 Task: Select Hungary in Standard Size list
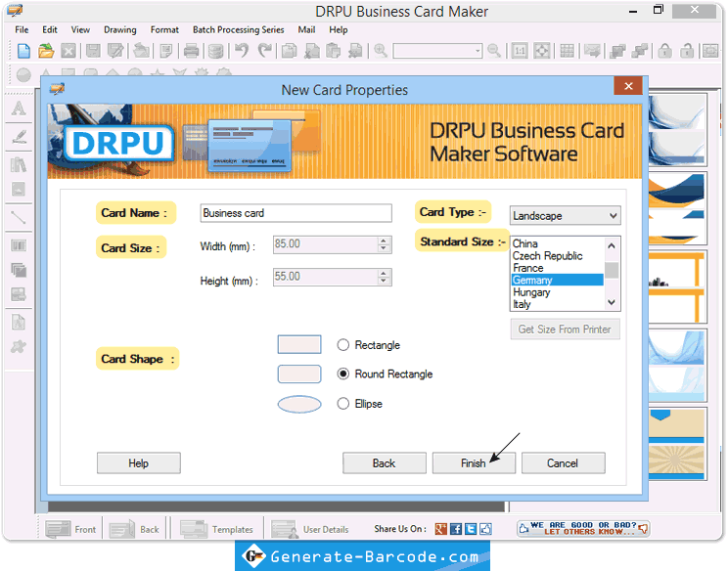tap(557, 292)
